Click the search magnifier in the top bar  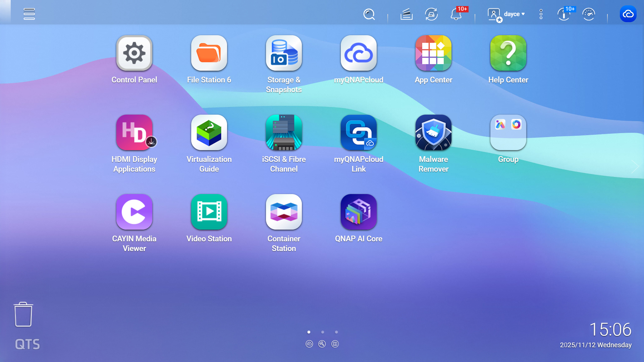(369, 14)
